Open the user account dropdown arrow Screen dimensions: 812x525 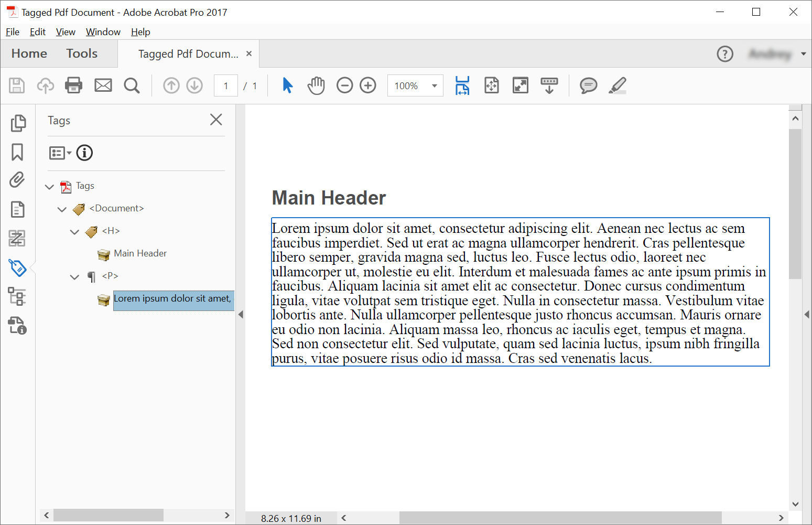click(x=804, y=53)
